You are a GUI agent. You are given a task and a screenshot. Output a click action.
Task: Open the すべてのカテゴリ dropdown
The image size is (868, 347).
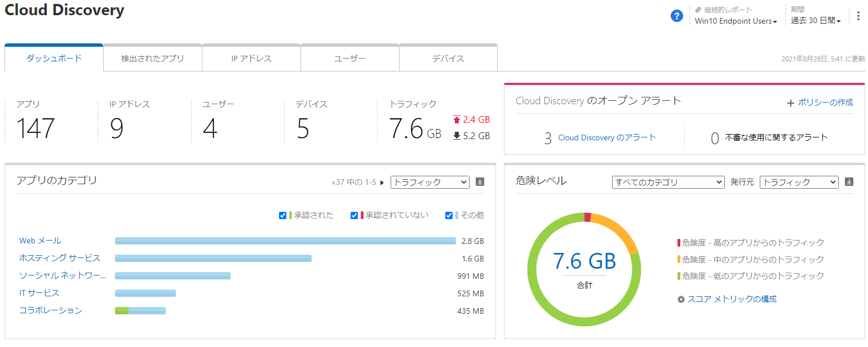point(668,182)
